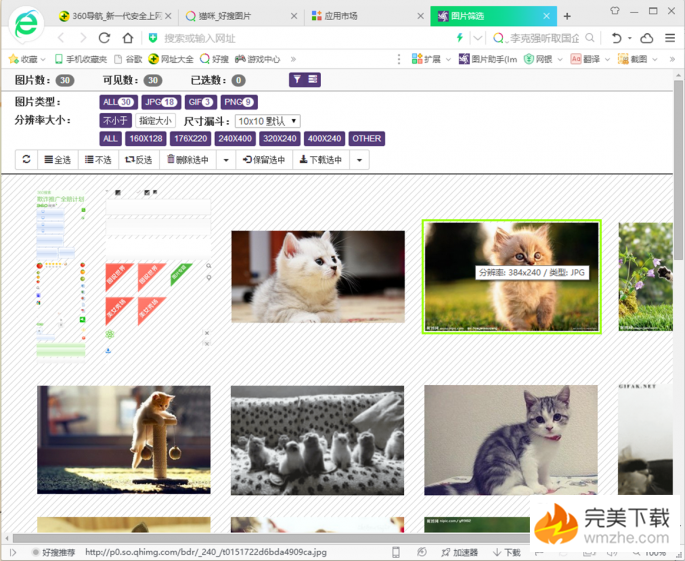Click 删除选中 button

tap(188, 160)
